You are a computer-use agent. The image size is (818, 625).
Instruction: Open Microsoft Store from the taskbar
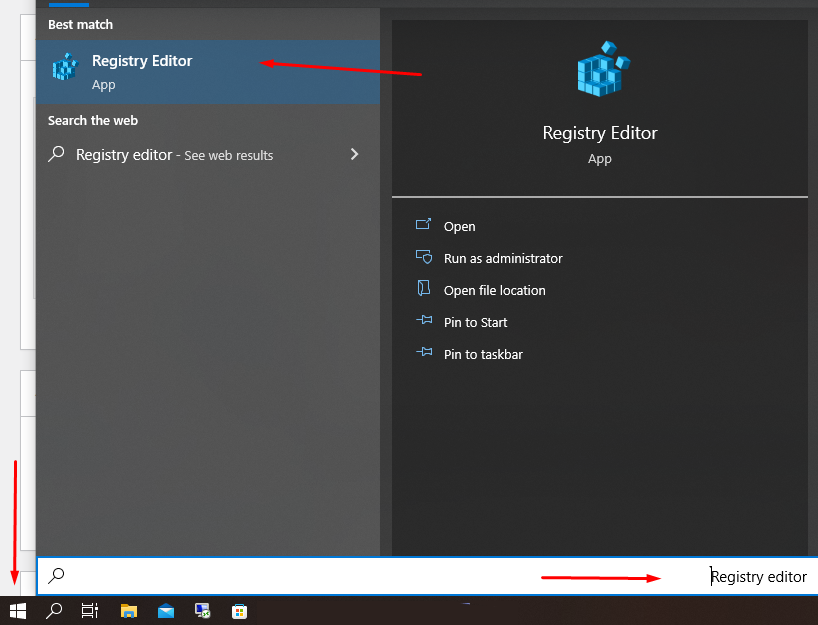[239, 611]
